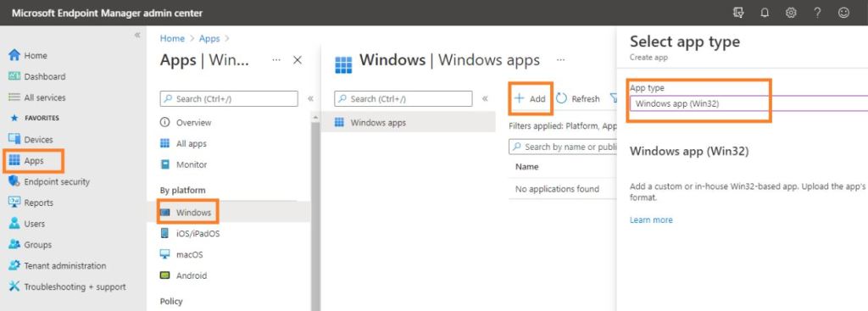Open Devices in sidebar

(31, 140)
